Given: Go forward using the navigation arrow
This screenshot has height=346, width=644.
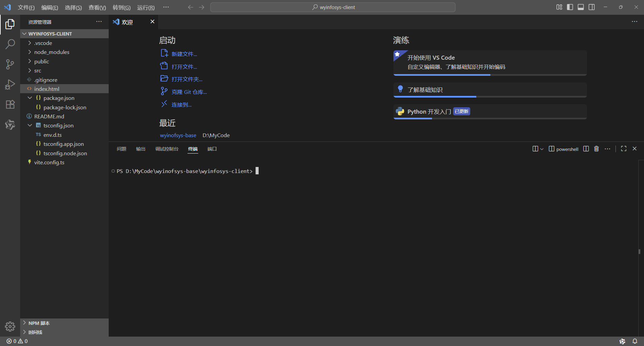Looking at the screenshot, I should (x=202, y=7).
